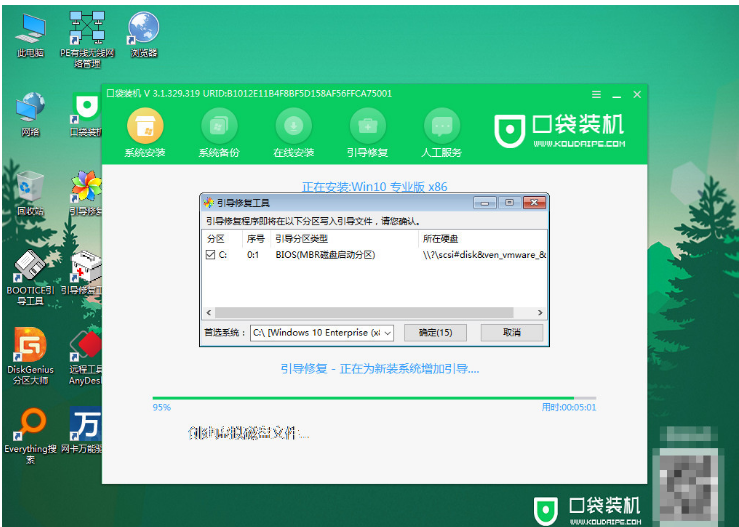Viewport: 739px width, 527px height.
Task: Open the 系统安装 icon in toolbar
Action: pyautogui.click(x=145, y=126)
